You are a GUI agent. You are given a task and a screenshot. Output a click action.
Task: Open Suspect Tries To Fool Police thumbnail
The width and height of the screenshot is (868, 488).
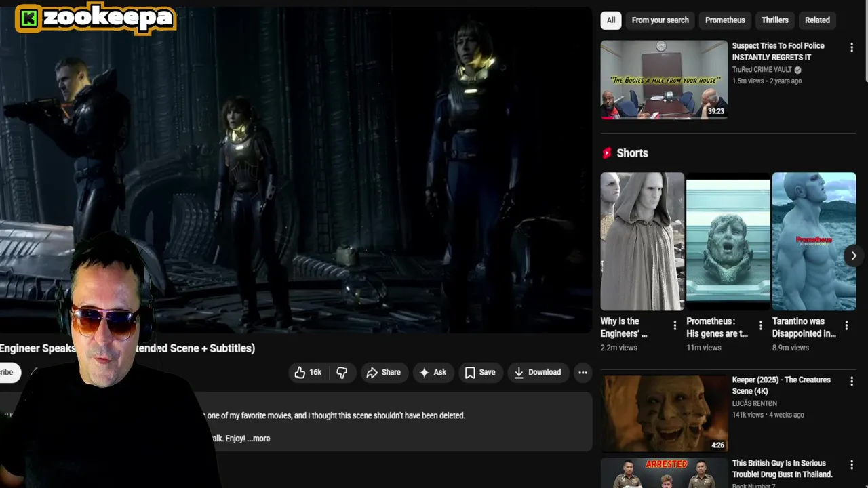[664, 79]
